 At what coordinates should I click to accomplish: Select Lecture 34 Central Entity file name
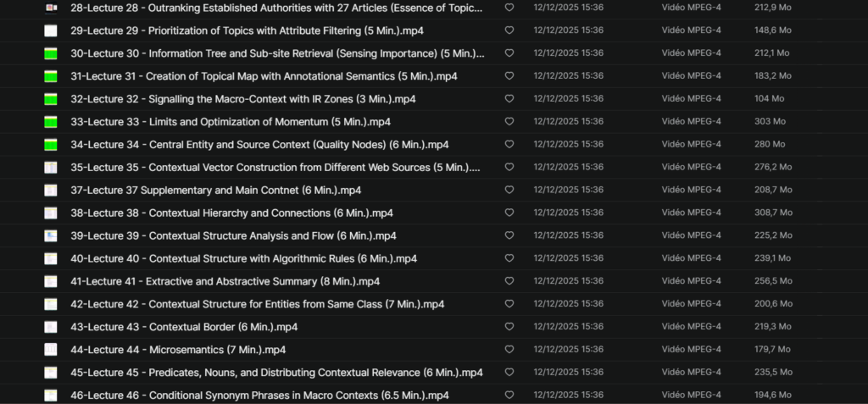pyautogui.click(x=259, y=145)
